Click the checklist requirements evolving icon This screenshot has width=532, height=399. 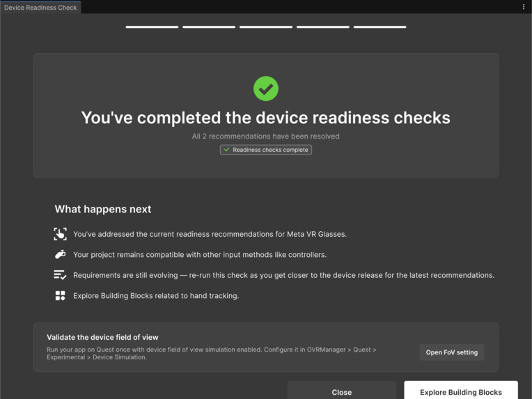tap(60, 275)
